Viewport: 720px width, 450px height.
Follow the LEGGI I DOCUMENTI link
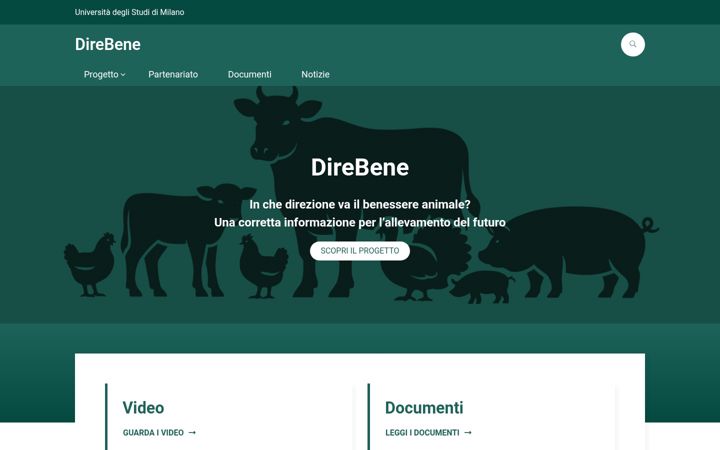[428, 433]
